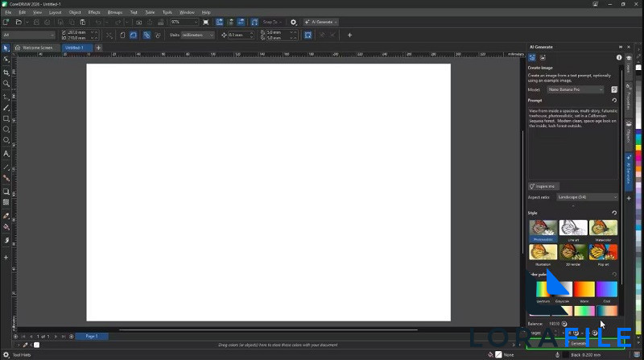Reset the Style section with its arrow
This screenshot has height=360, width=644.
pyautogui.click(x=614, y=213)
